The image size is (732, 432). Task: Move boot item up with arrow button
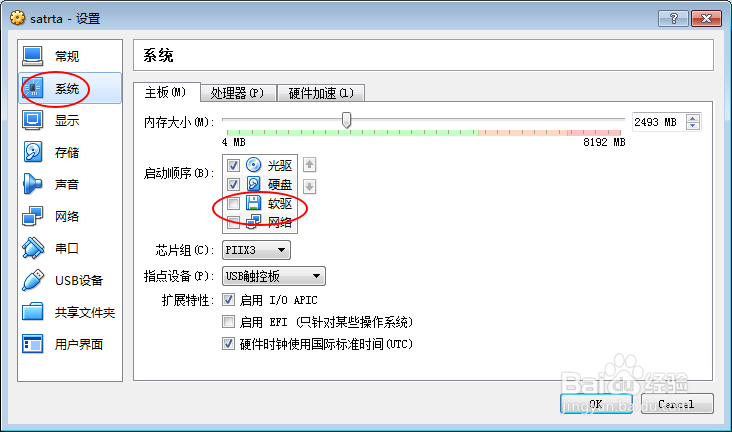point(310,164)
